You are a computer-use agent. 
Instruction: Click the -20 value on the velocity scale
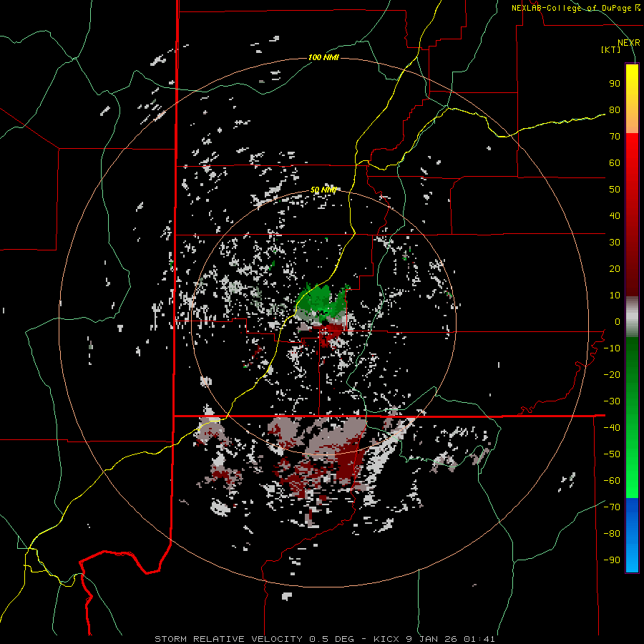[x=612, y=374]
